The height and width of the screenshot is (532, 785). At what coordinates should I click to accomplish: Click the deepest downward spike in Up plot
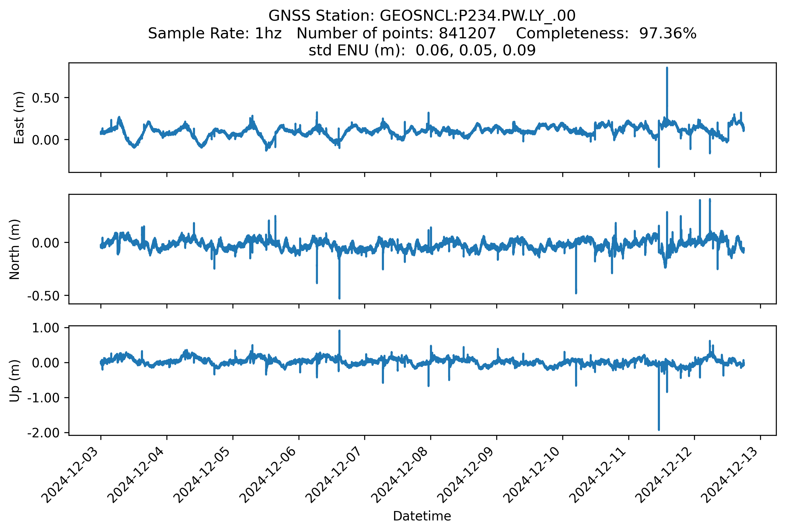click(x=659, y=428)
